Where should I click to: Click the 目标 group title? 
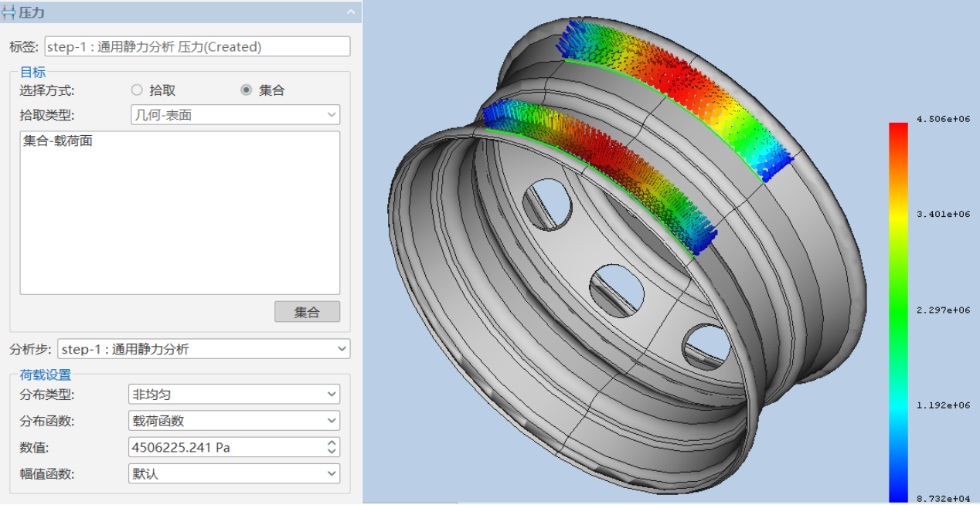(32, 72)
